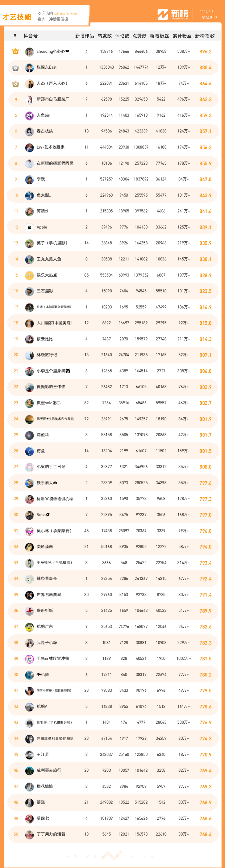Viewport: 225px width, 868px height.
Task: Select the 才艺技能 category title
Action: coord(17,17)
